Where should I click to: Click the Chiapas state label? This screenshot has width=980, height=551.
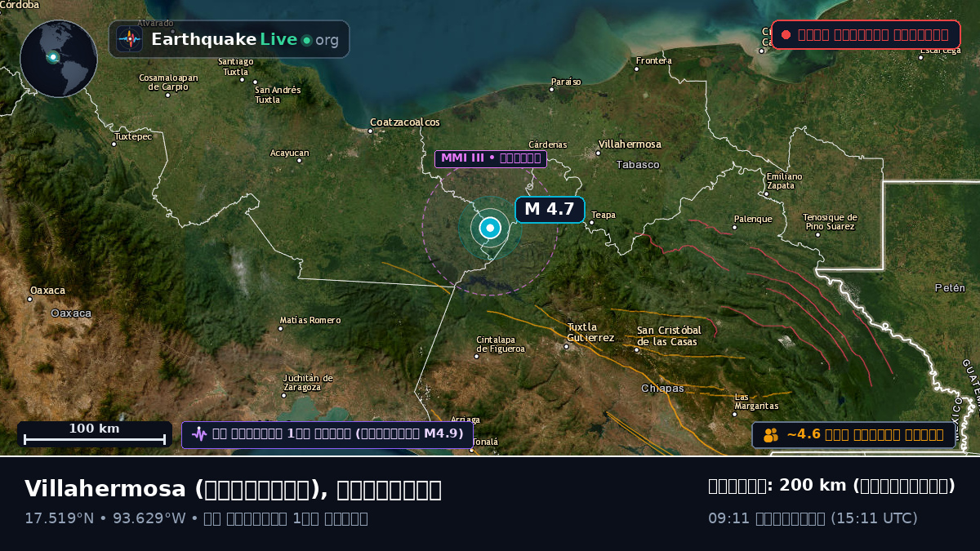click(x=662, y=389)
